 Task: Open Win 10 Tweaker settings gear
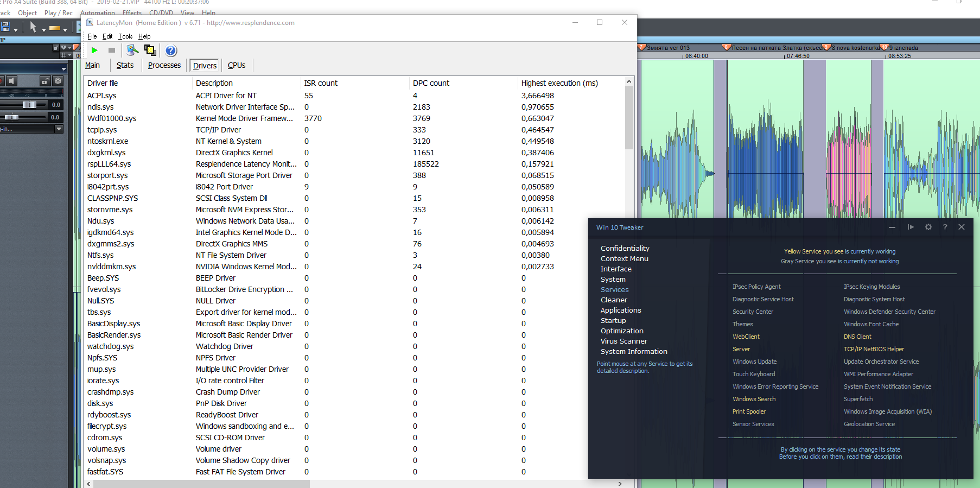click(928, 227)
